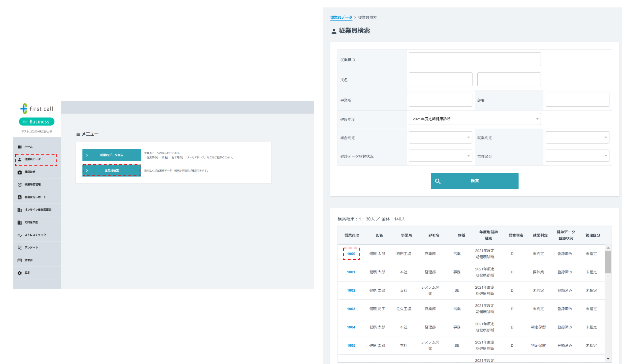637x364 pixels.
Task: Expand the 就業判定 dropdown
Action: pyautogui.click(x=577, y=138)
